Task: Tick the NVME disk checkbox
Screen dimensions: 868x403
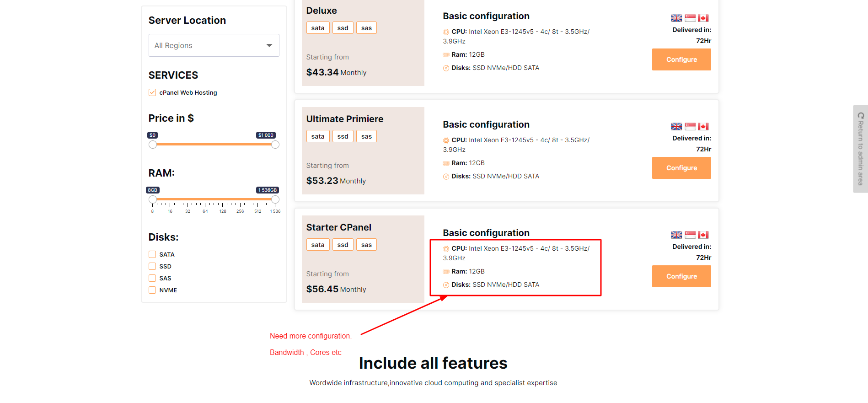Action: pyautogui.click(x=152, y=290)
